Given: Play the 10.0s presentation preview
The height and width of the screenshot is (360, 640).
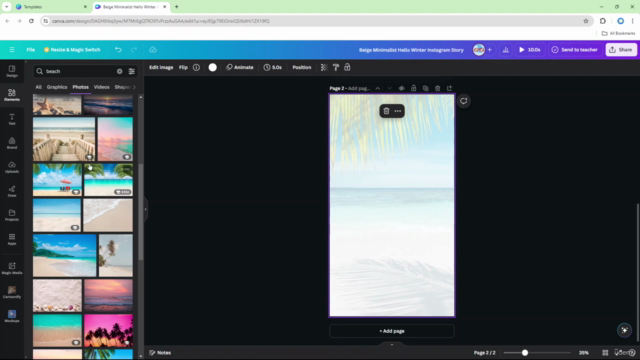Looking at the screenshot, I should pyautogui.click(x=530, y=50).
